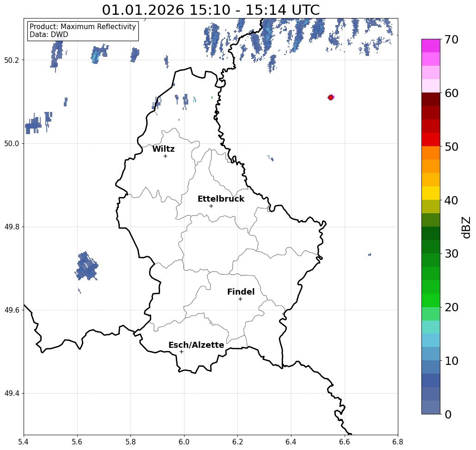
Task: Click the longitude axis label 6.0
Action: 184,442
